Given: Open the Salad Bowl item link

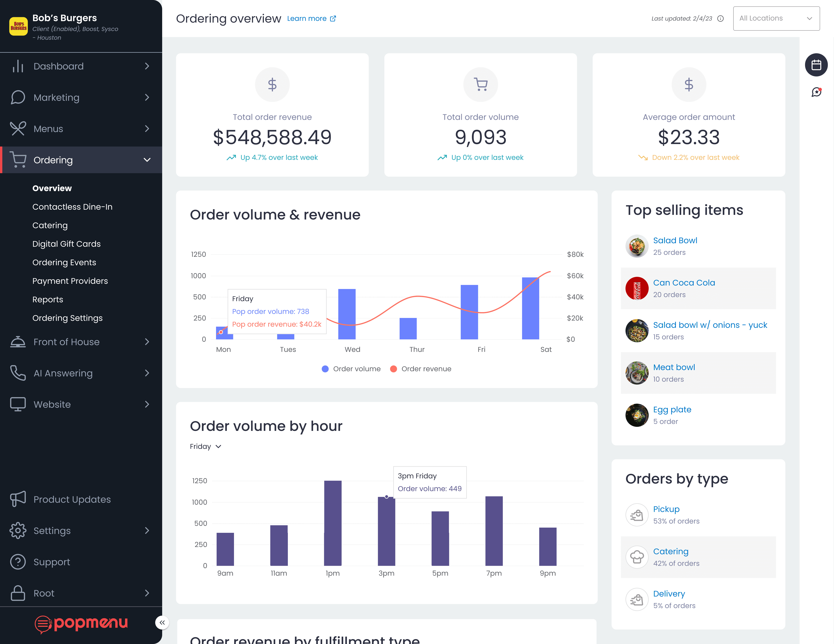Looking at the screenshot, I should [x=675, y=240].
